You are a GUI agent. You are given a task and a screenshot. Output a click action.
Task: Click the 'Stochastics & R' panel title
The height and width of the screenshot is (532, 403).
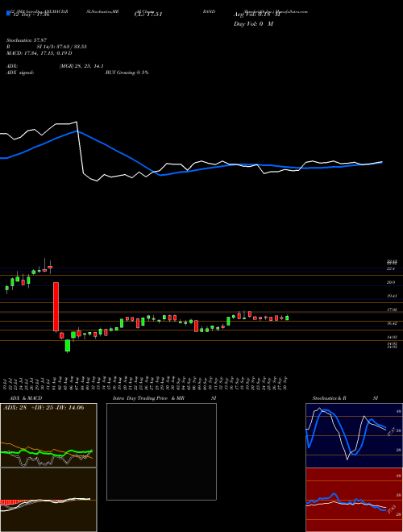(329, 398)
